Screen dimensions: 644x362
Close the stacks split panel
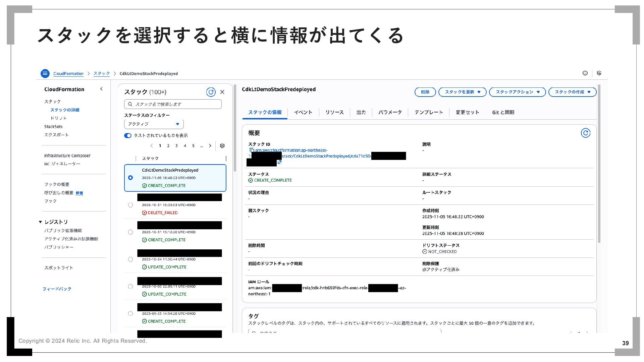tap(222, 92)
